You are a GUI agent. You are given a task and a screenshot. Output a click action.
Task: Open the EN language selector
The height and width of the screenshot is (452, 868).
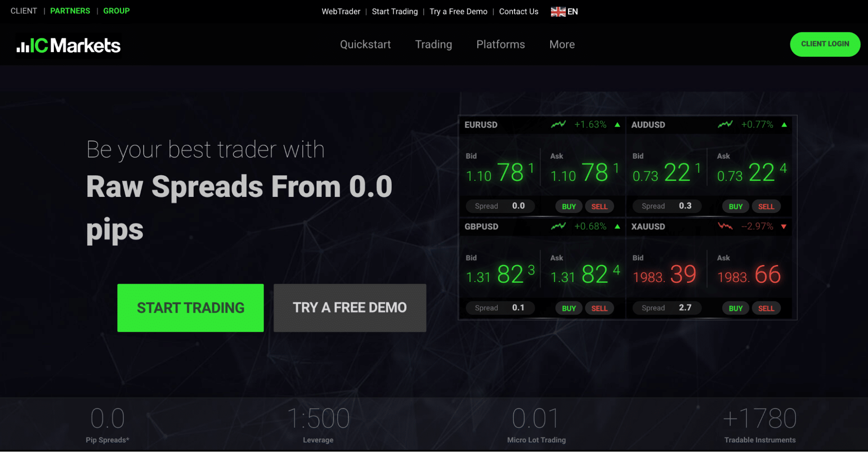[573, 12]
